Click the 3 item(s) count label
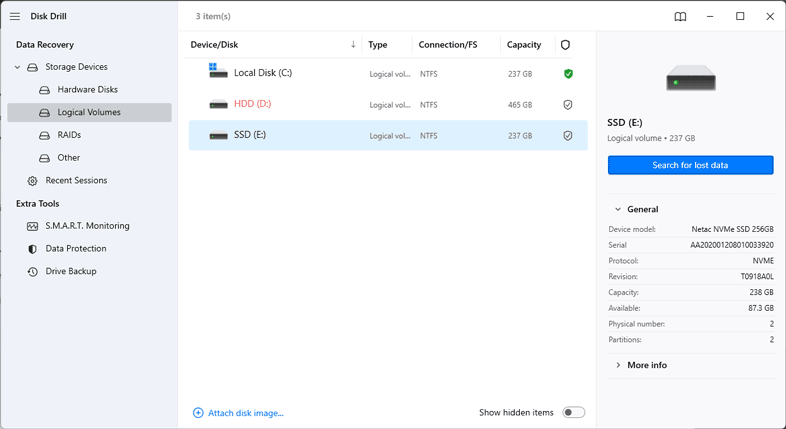 [213, 17]
